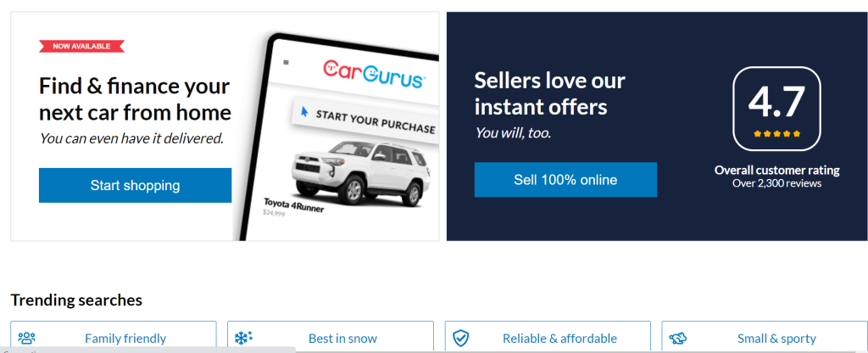Image resolution: width=868 pixels, height=353 pixels.
Task: Click the snowflake icon
Action: [x=243, y=338]
